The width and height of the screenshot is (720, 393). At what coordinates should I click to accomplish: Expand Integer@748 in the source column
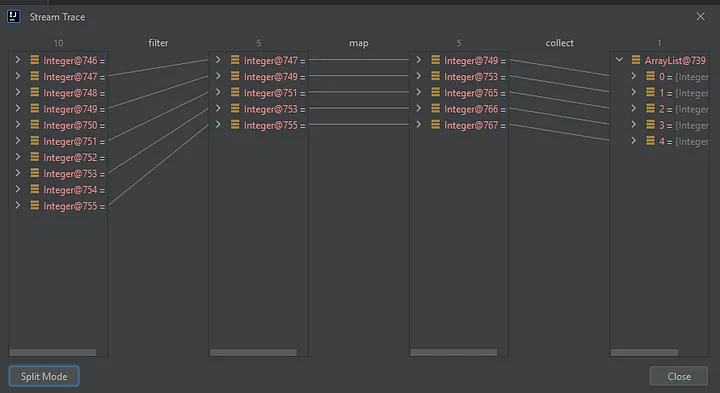click(x=17, y=92)
